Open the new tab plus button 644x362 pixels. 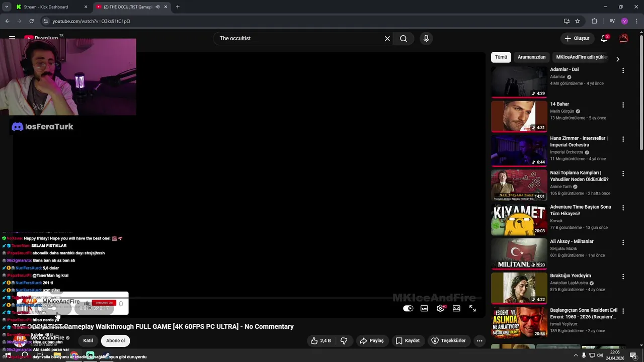coord(178,7)
